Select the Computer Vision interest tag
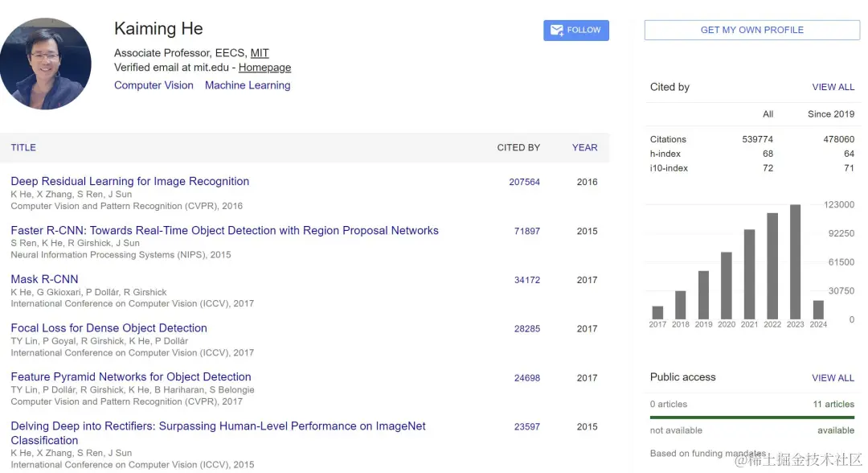The width and height of the screenshot is (868, 473). 154,85
